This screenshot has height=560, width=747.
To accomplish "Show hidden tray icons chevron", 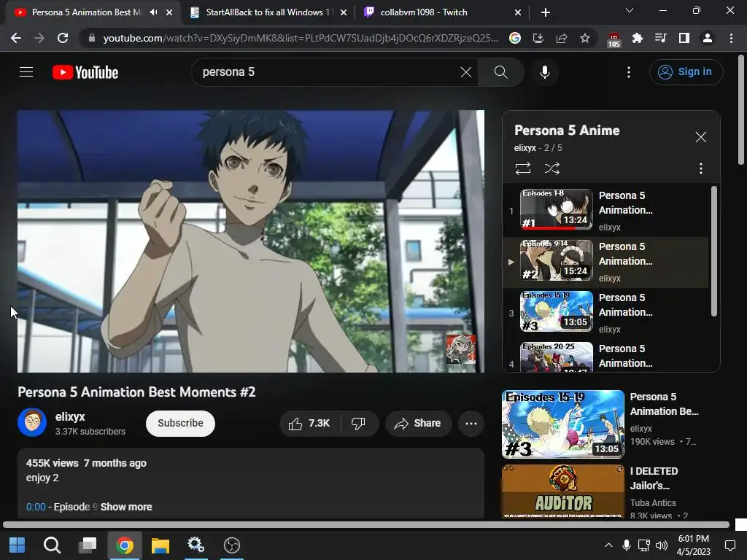I will 608,545.
